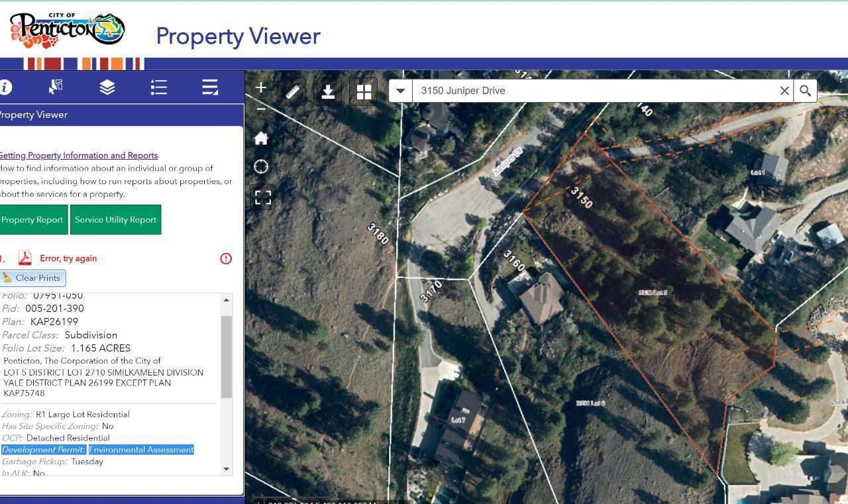Zoom in on the map
848x504 pixels.
coord(261,87)
